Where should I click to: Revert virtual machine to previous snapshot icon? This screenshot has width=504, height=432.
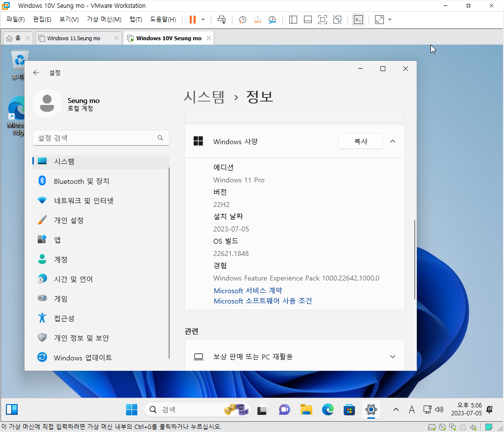click(257, 20)
